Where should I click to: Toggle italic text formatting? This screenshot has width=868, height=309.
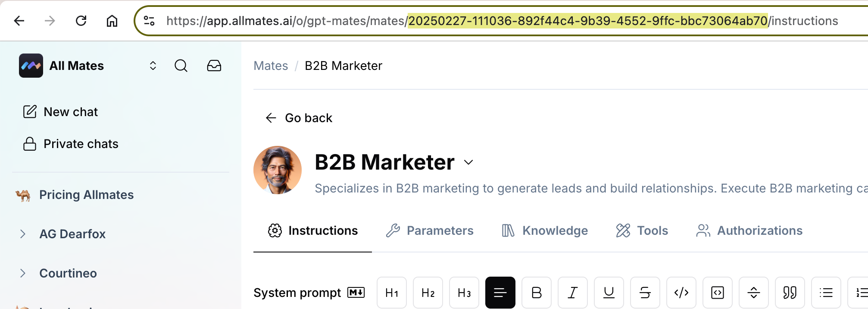coord(573,293)
